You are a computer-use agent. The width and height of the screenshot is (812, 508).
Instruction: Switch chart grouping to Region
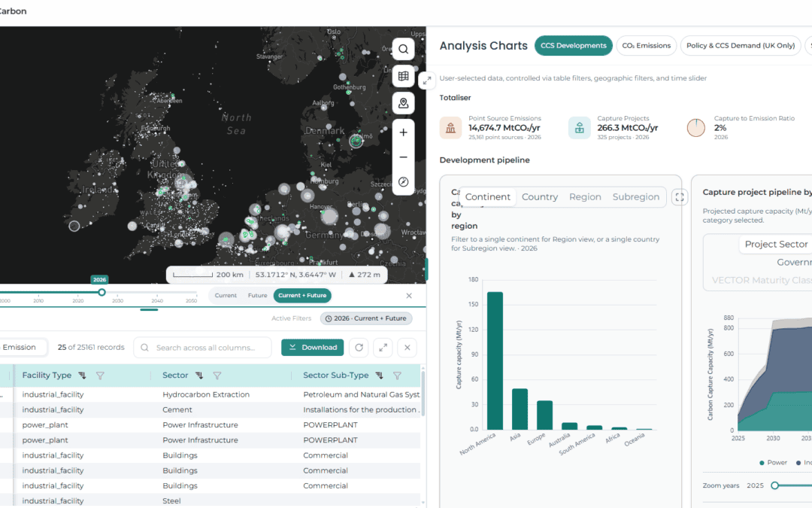[x=585, y=197]
